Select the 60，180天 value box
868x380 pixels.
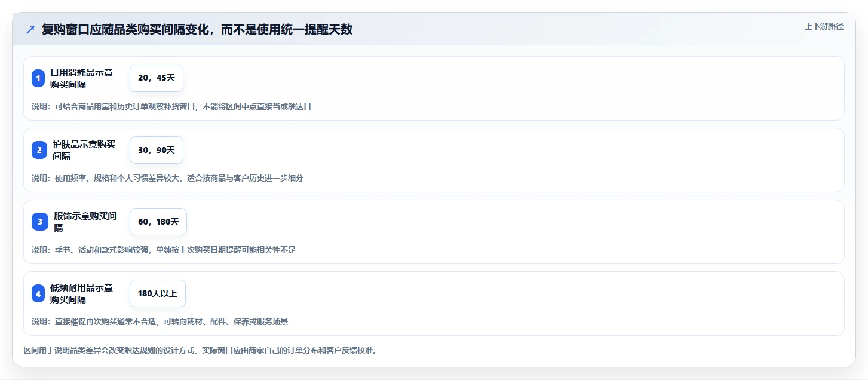coord(158,222)
